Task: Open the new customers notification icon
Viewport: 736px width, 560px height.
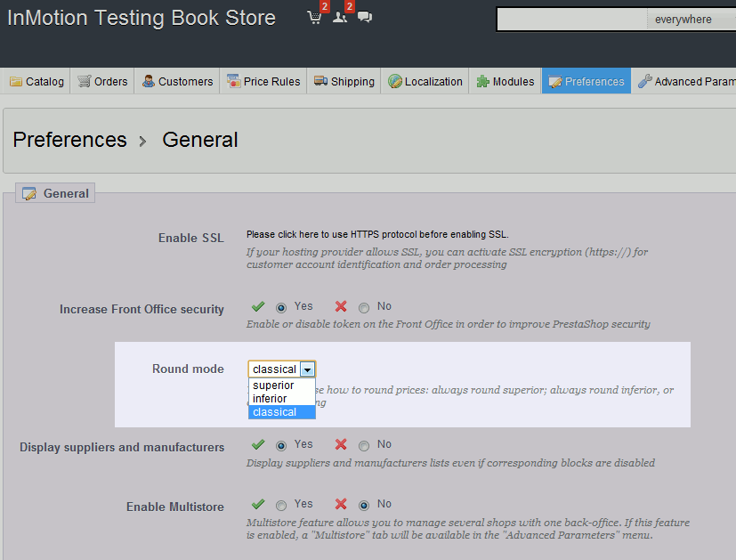Action: (339, 18)
